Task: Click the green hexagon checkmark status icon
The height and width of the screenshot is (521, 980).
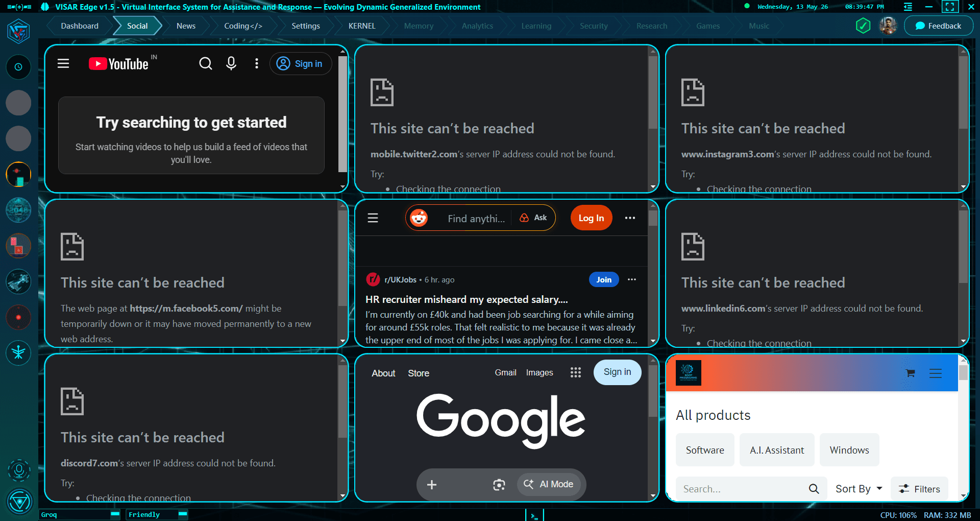Action: [x=863, y=26]
